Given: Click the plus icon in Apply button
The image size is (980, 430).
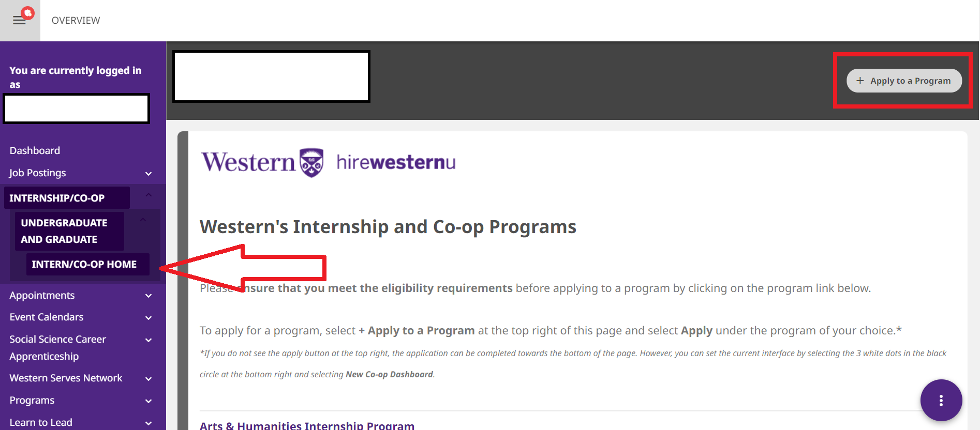Looking at the screenshot, I should coord(860,81).
